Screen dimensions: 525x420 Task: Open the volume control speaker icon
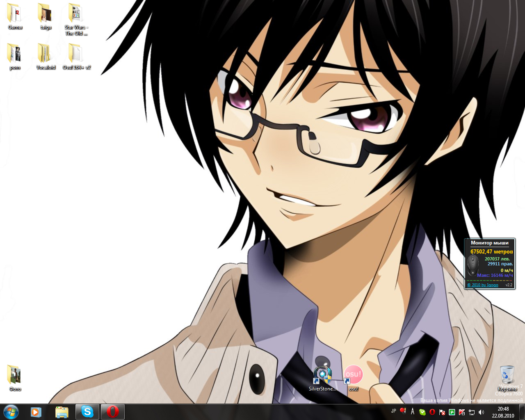point(481,412)
